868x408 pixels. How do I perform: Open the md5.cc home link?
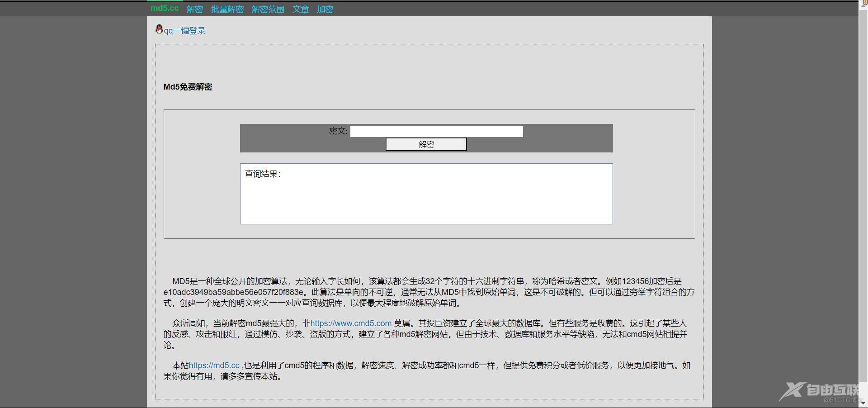coord(165,8)
